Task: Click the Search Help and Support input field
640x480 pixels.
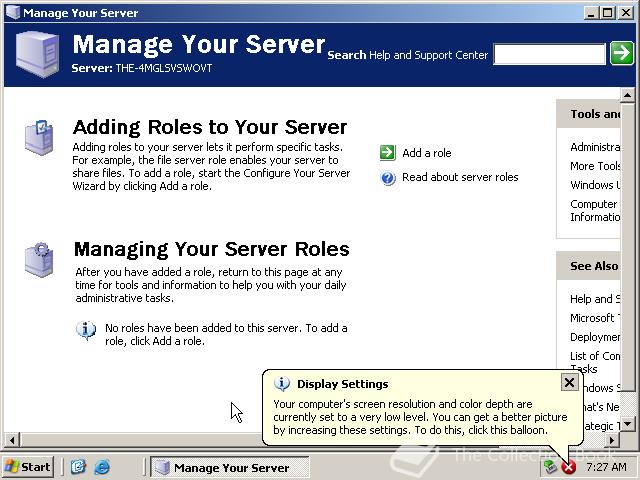Action: [x=549, y=54]
